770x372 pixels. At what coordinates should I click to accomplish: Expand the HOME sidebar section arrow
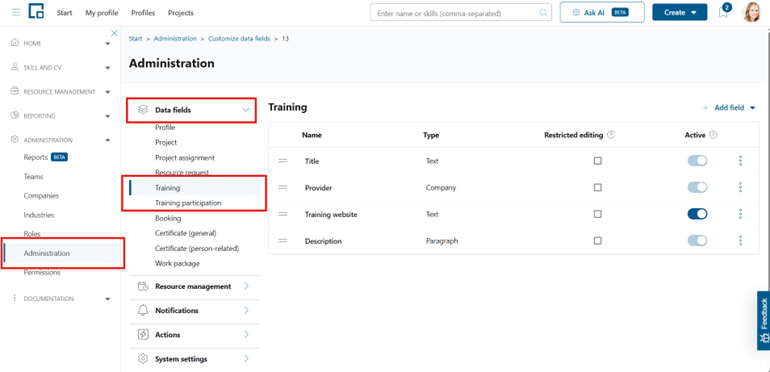108,44
